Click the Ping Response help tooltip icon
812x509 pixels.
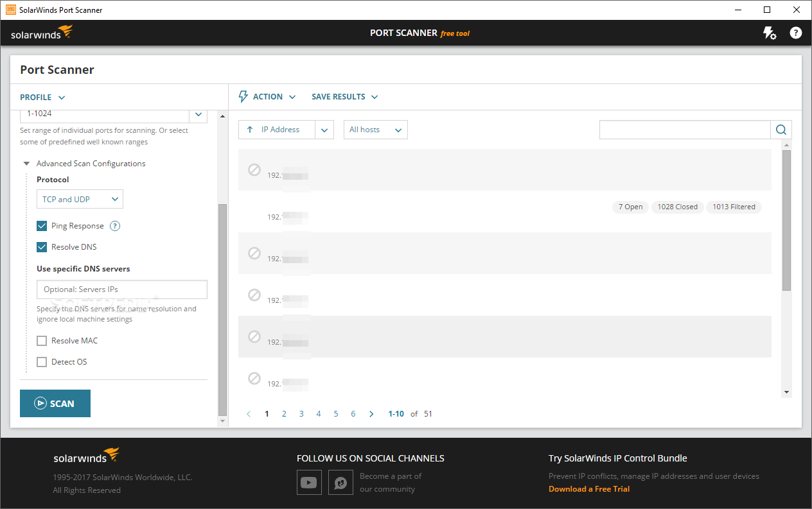pos(115,226)
